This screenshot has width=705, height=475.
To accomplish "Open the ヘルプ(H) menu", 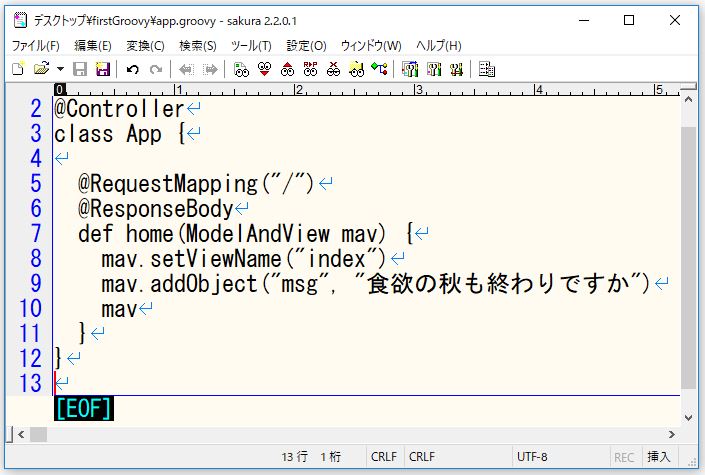I will pos(438,45).
